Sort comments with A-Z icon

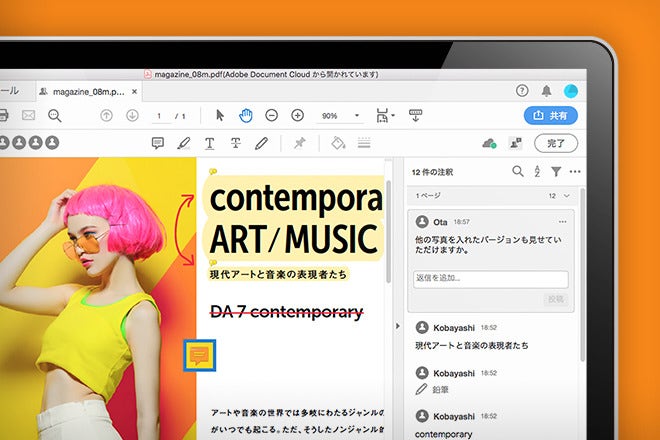(x=537, y=171)
